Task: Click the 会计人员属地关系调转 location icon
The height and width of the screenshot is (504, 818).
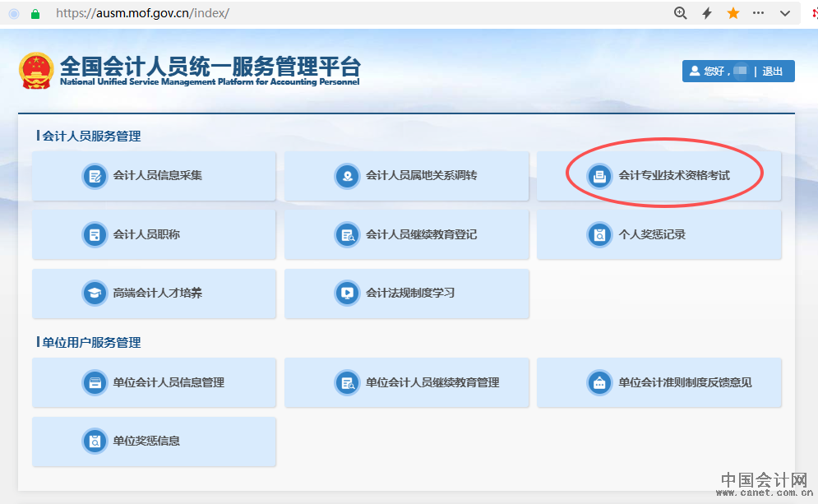Action: [348, 176]
